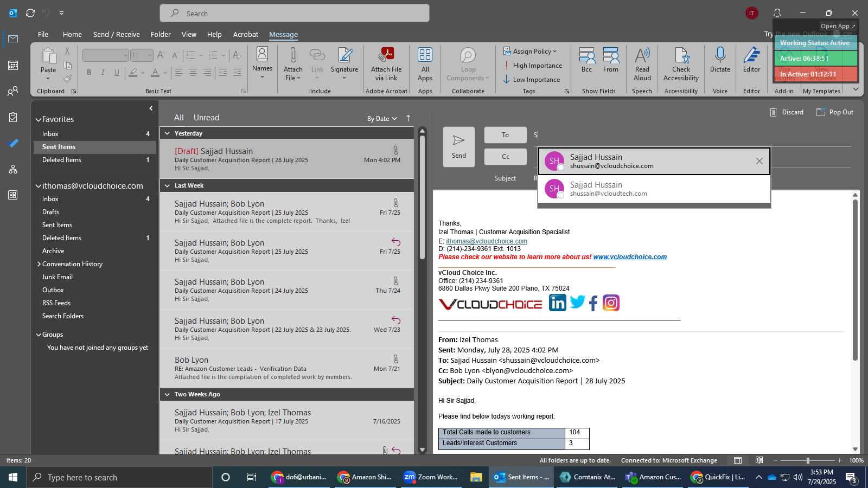
Task: Open People view in sidebar
Action: coord(13,91)
